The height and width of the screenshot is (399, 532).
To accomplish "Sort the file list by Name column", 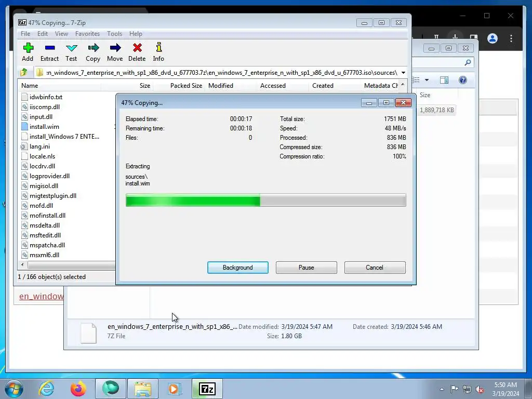I will [x=60, y=86].
